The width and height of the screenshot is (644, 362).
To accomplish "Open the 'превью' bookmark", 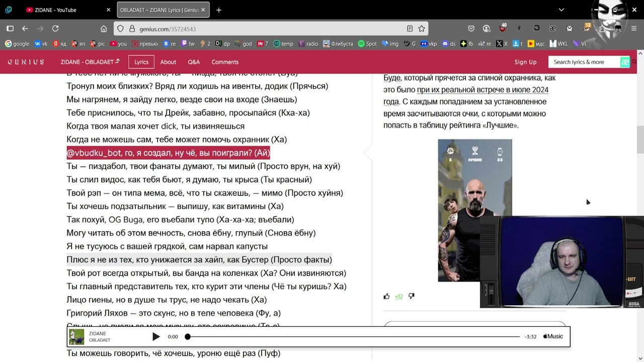I will [x=144, y=44].
